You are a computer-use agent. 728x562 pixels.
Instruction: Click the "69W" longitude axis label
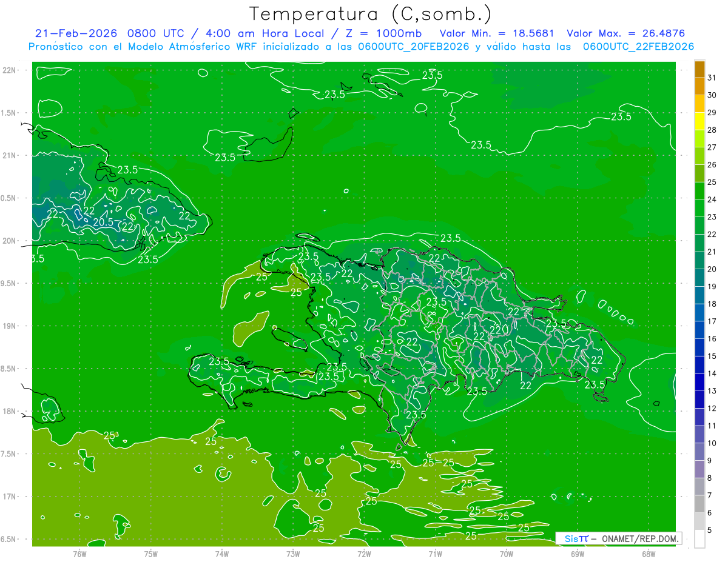578,554
